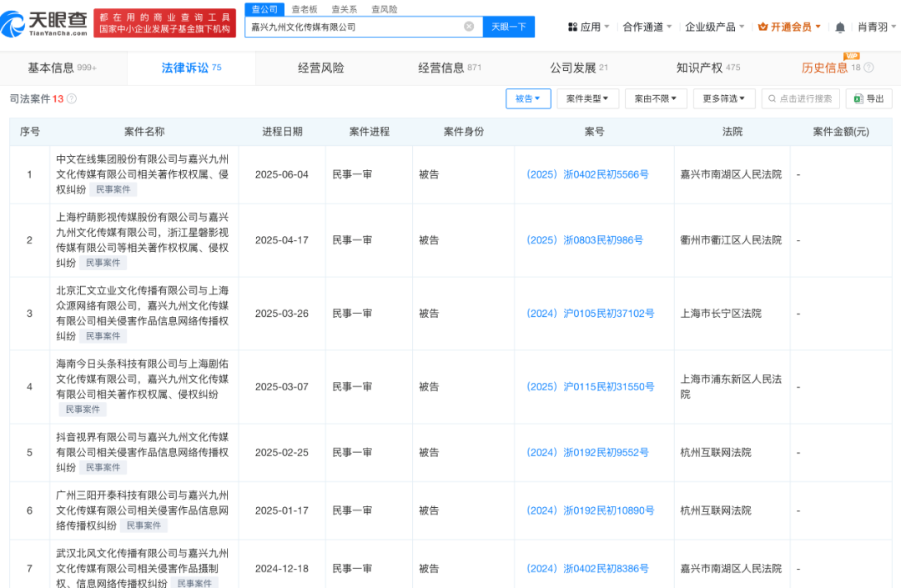Clear the search box with the X icon
901x588 pixels.
coord(469,27)
